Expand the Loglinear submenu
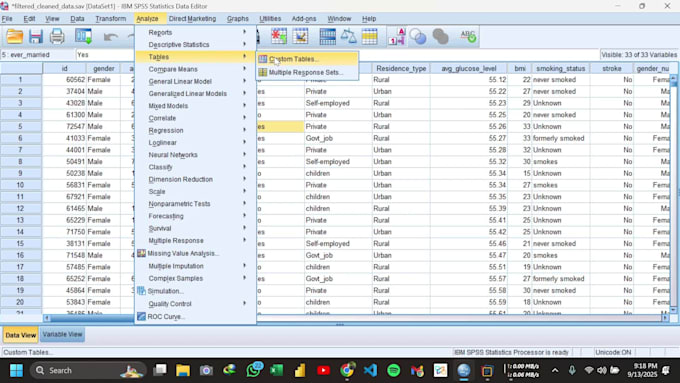The width and height of the screenshot is (680, 383). pos(195,143)
